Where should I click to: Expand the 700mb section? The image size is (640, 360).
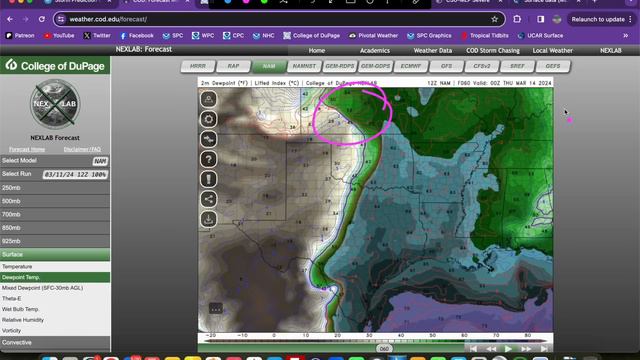coord(55,214)
